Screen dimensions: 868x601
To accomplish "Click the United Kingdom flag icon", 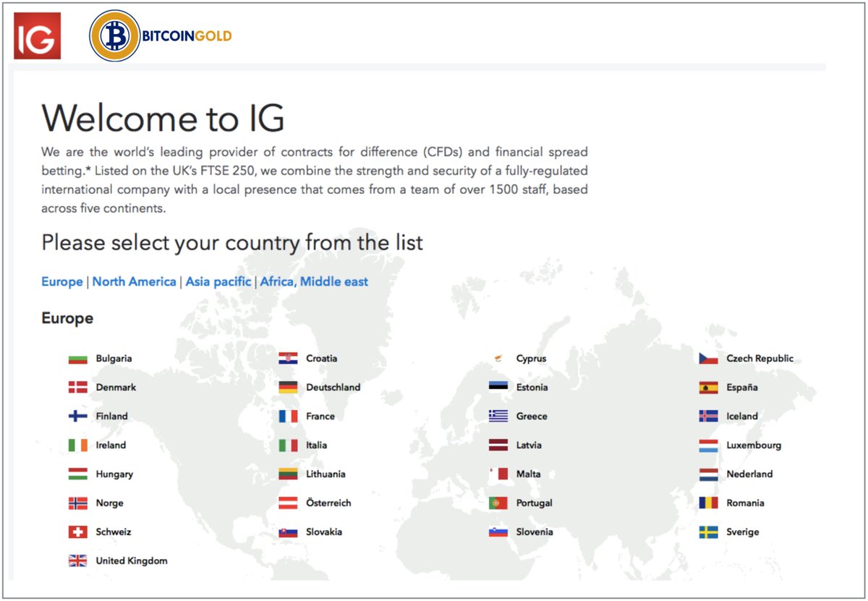I will [x=77, y=561].
